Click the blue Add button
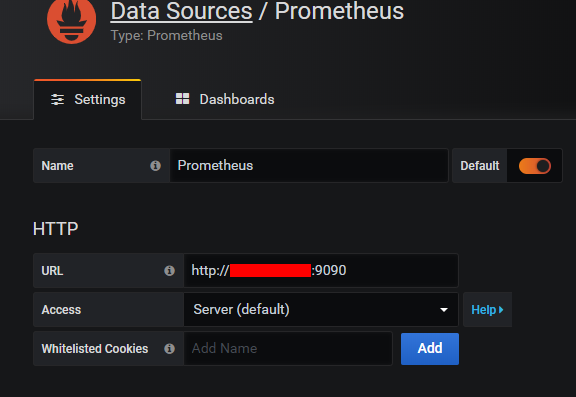 [430, 349]
